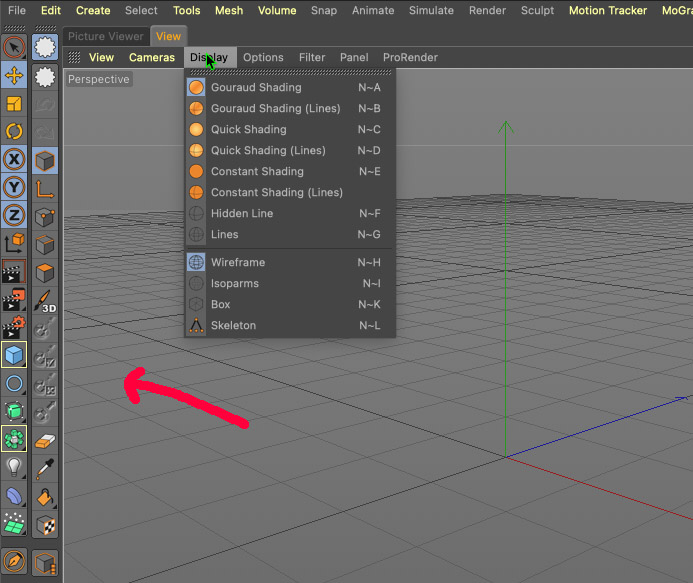
Task: Open the light bulb objects flyout
Action: (x=14, y=467)
